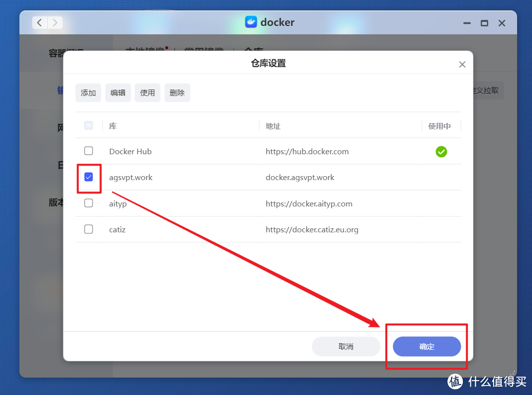Click the 编辑 button
The image size is (532, 395).
118,93
